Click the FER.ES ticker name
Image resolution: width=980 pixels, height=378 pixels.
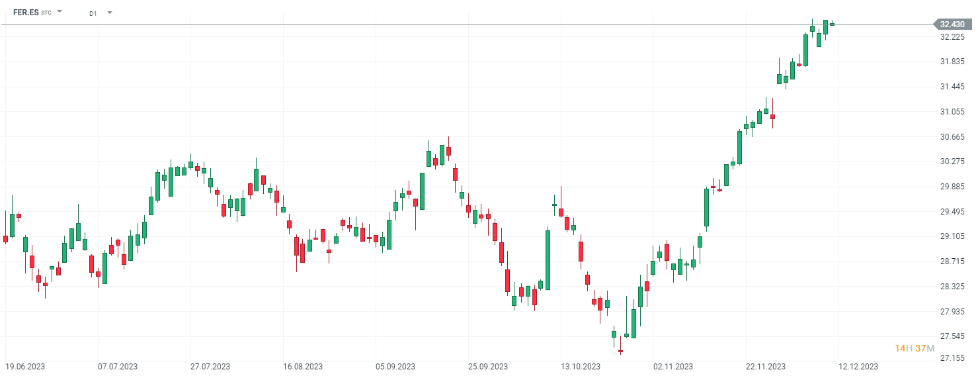tap(26, 12)
